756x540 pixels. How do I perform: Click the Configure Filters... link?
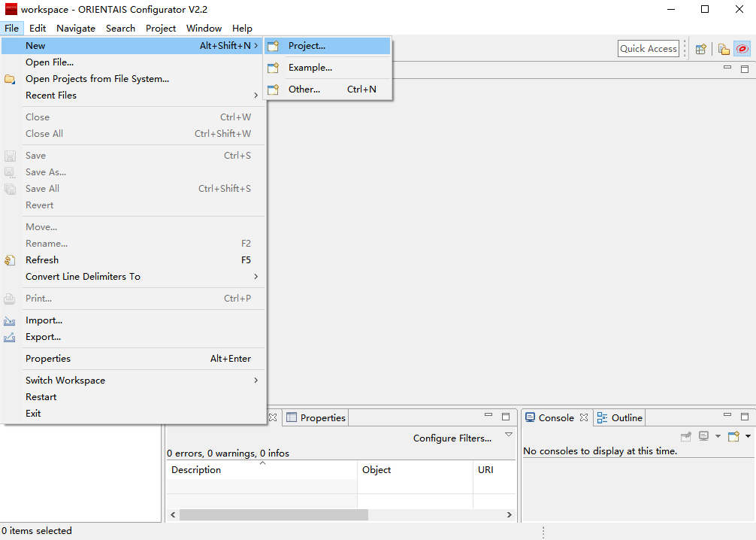coord(452,438)
